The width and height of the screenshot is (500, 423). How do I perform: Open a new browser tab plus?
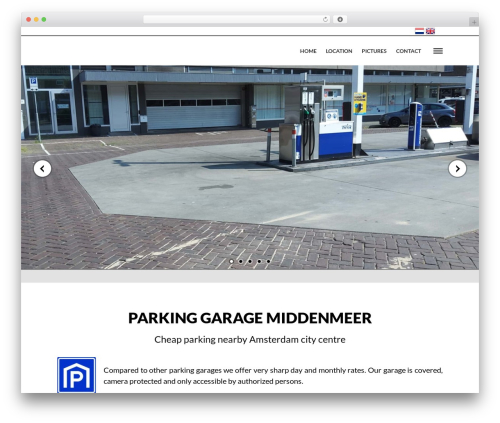(474, 22)
